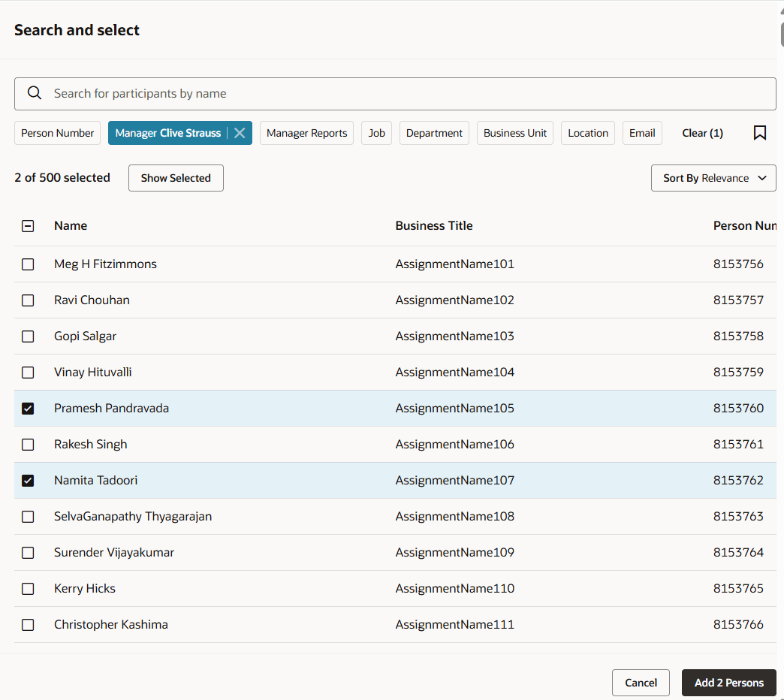This screenshot has height=700, width=784.
Task: Click the name Meg H Fitzimmons
Action: tap(105, 264)
